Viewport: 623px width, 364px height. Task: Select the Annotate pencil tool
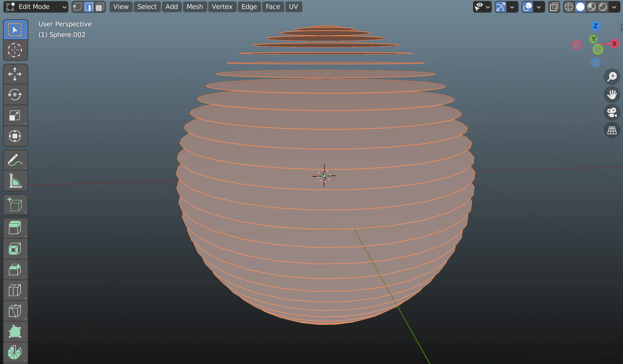tap(15, 160)
